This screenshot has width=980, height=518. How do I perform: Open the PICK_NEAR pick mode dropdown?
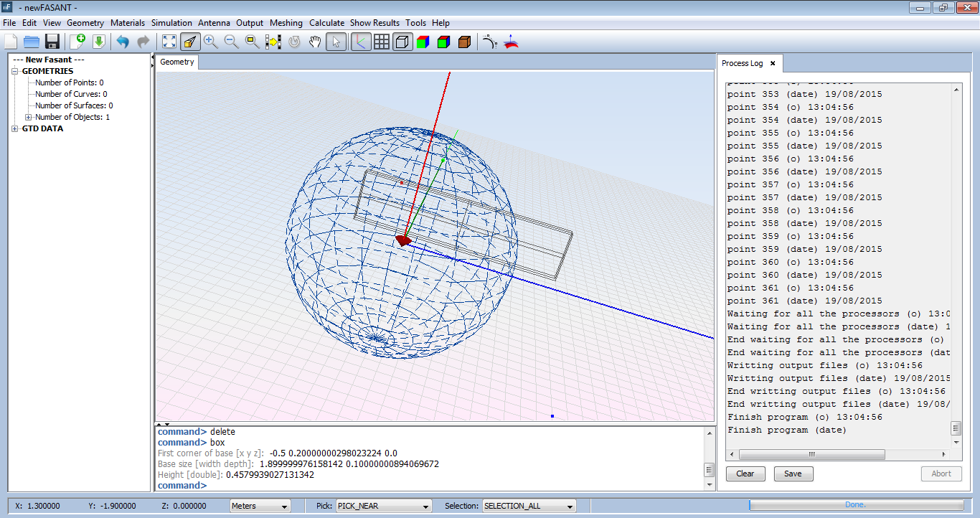point(384,506)
